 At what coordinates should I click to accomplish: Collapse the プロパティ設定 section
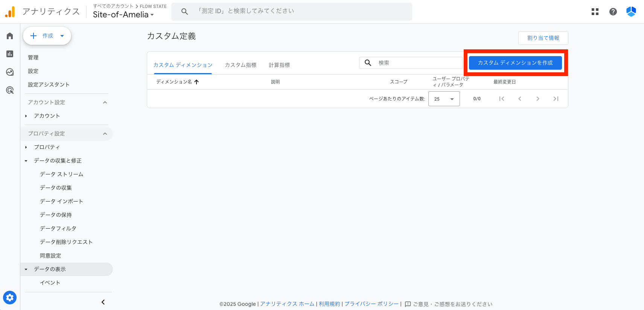[x=105, y=134]
